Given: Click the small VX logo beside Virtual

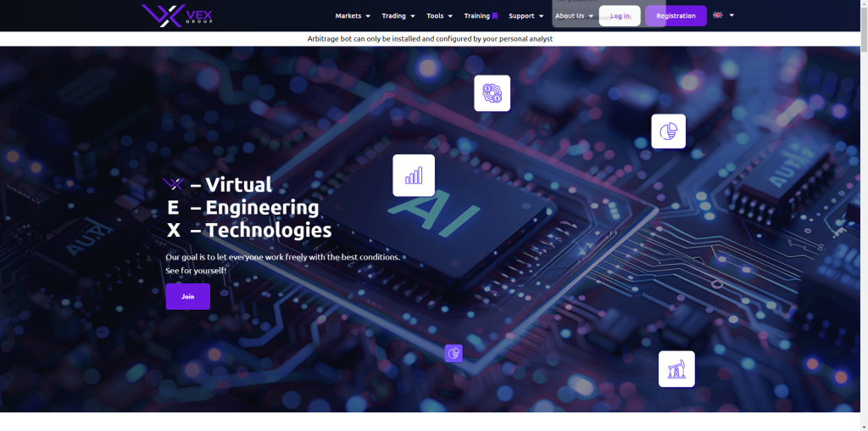Looking at the screenshot, I should coord(173,184).
